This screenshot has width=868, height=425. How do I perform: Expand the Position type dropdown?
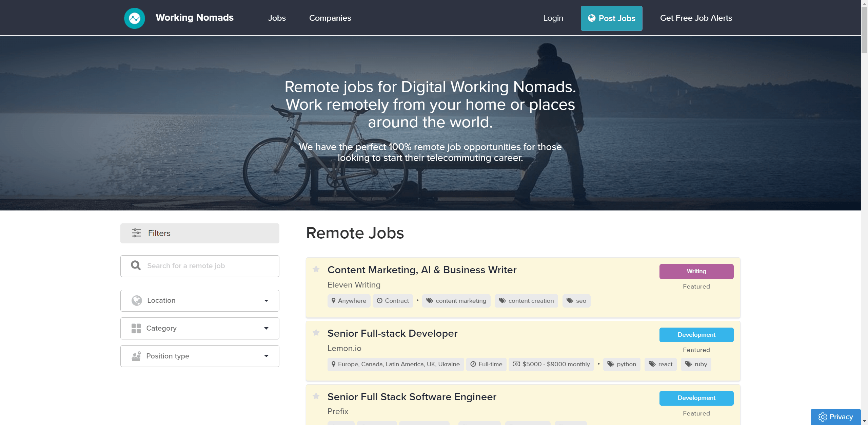[x=199, y=356]
